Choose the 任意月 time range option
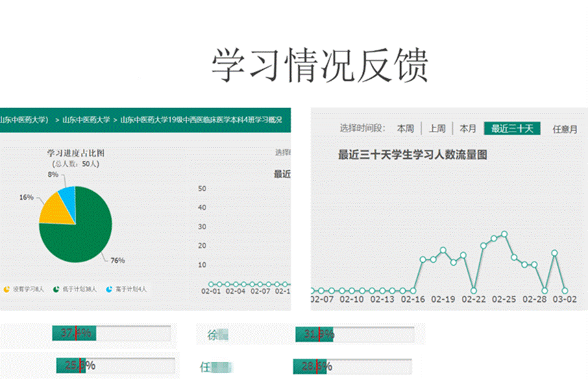 (x=565, y=128)
